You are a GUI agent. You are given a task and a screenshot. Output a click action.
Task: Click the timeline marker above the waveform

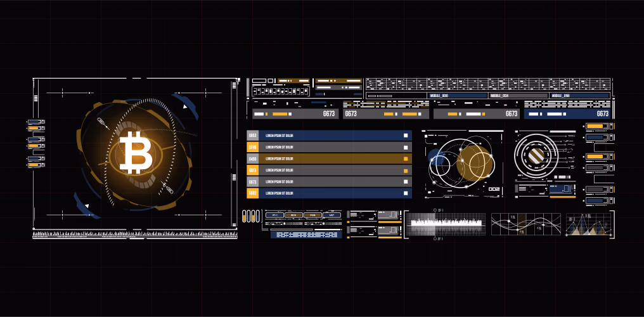pyautogui.click(x=435, y=210)
